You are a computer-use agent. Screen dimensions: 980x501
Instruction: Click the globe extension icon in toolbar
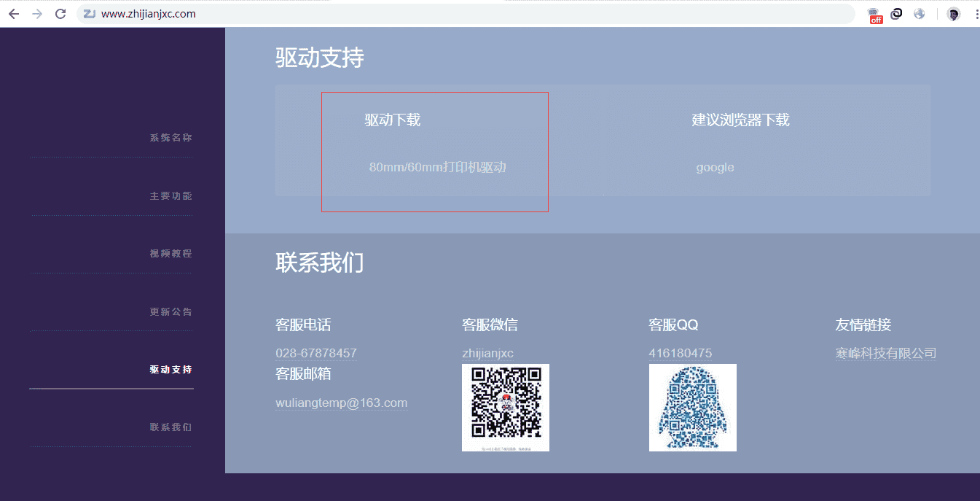[920, 14]
